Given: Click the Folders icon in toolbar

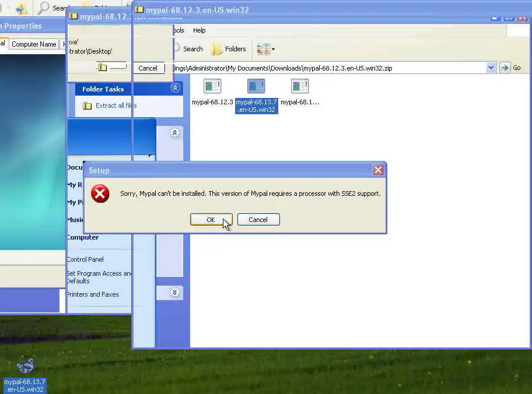Looking at the screenshot, I should tap(216, 49).
